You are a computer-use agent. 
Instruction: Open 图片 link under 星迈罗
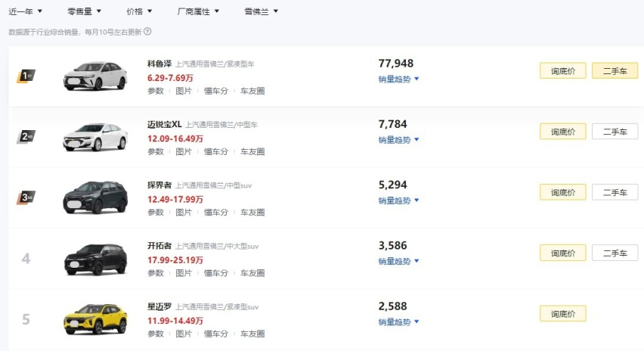point(184,334)
